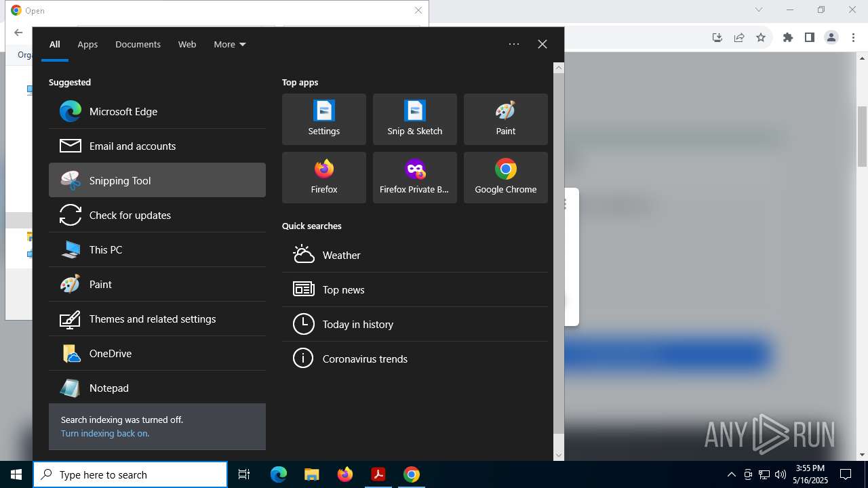Click the Chrome page vertical scrollbar

click(x=862, y=136)
